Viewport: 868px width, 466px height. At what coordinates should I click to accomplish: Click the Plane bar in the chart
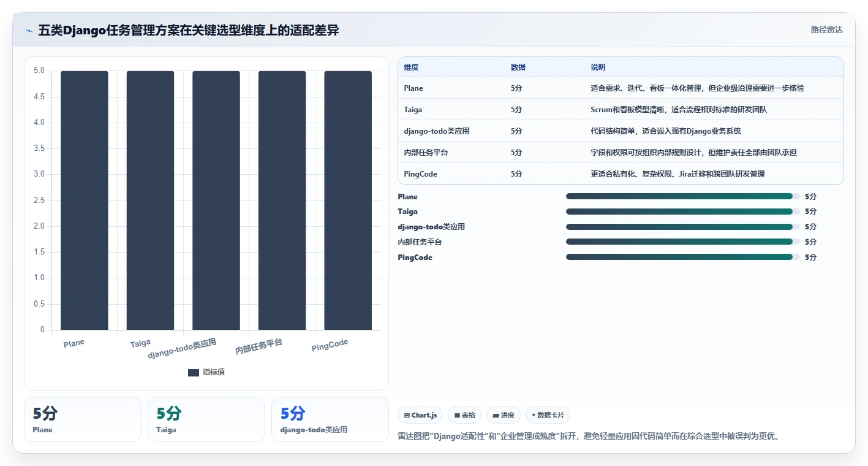pyautogui.click(x=85, y=201)
